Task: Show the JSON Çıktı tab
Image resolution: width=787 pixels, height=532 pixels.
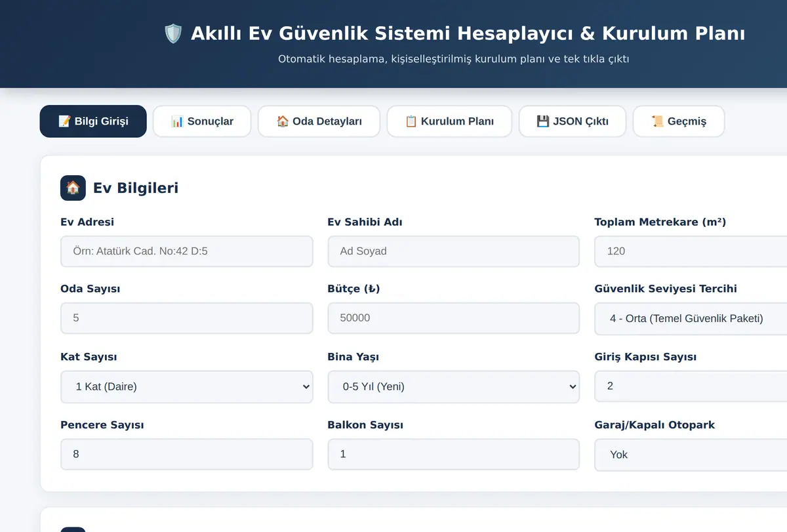Action: 573,121
